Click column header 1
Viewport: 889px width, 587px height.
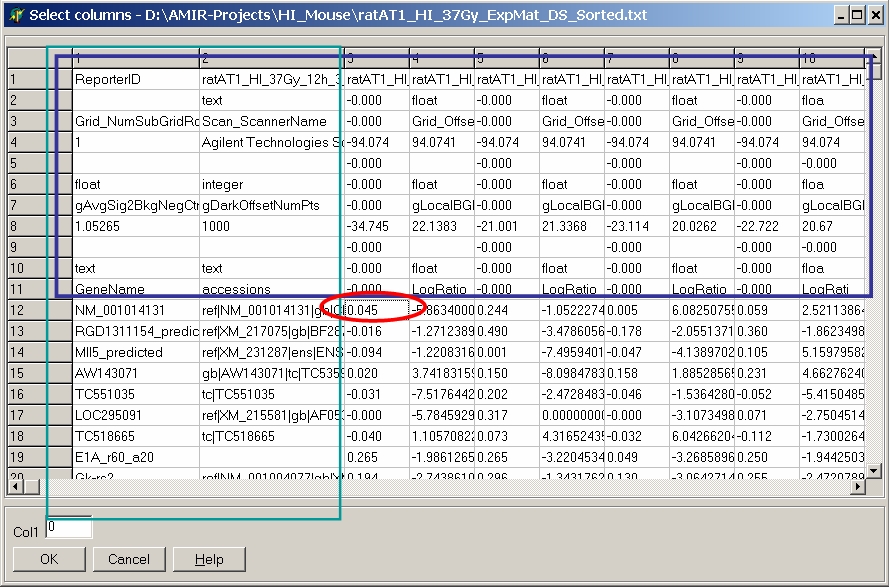click(134, 58)
